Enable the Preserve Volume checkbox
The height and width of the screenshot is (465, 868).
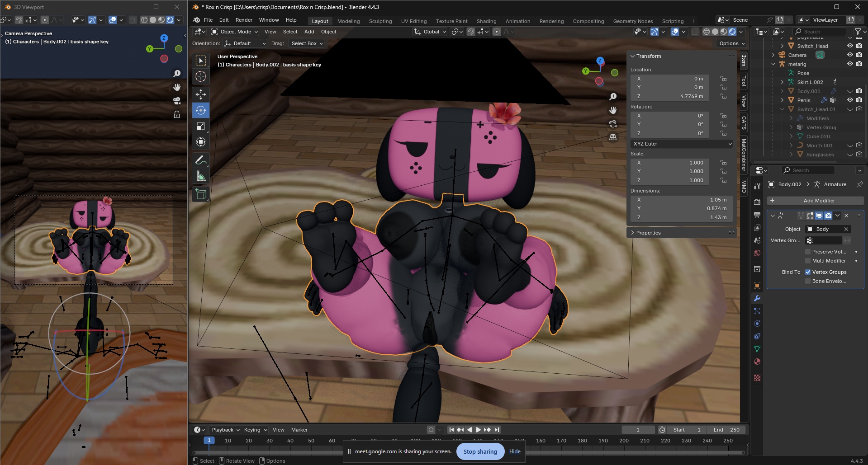coord(808,252)
